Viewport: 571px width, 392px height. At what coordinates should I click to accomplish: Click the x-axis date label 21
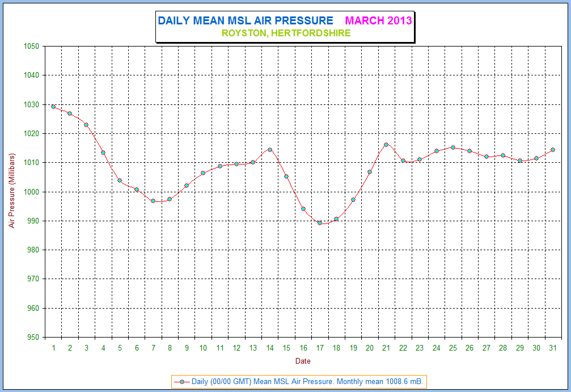(x=386, y=348)
